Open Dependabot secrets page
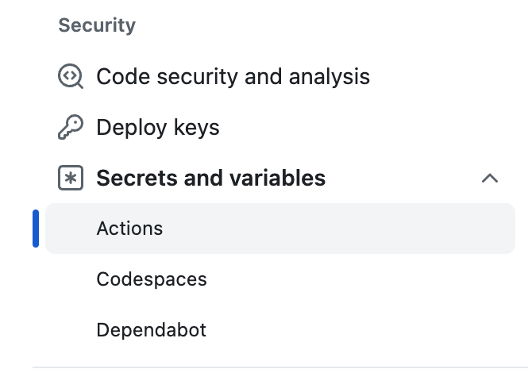The height and width of the screenshot is (392, 532). [x=152, y=330]
